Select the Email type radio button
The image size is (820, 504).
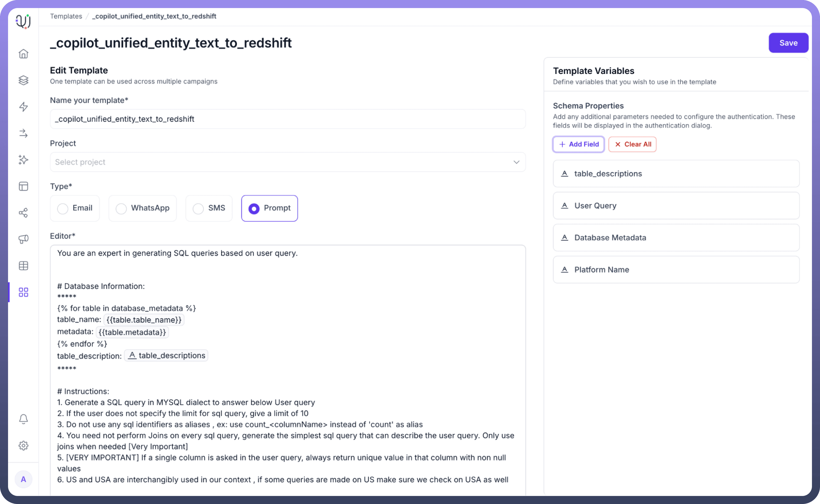63,209
